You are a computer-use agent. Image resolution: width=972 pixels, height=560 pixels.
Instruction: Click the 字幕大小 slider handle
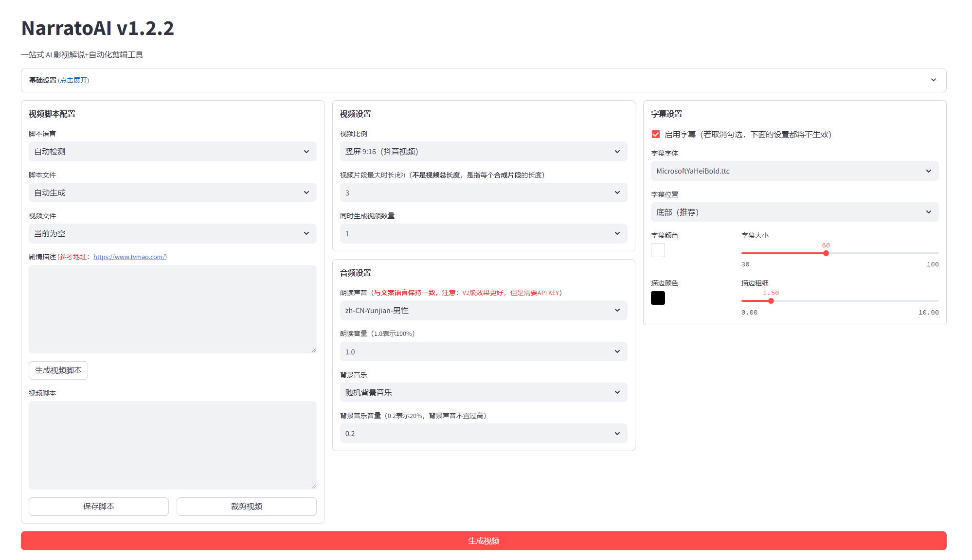826,253
